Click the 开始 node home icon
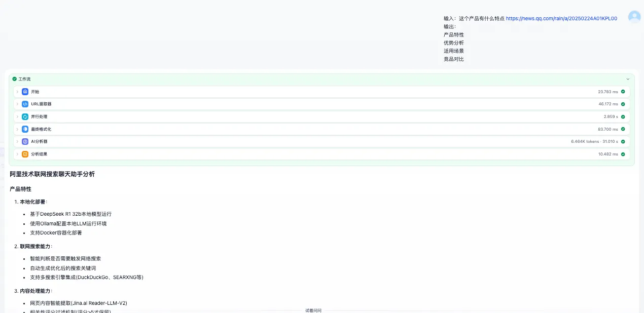 point(25,92)
